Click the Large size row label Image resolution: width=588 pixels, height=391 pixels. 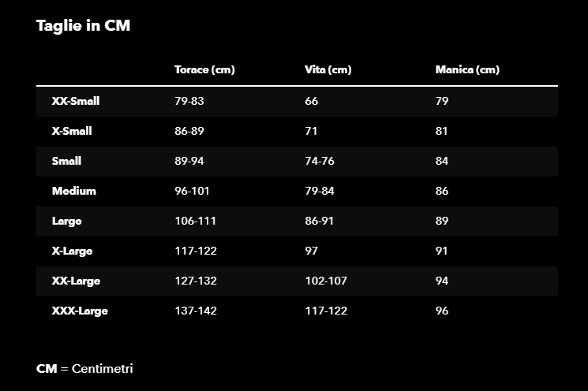click(67, 222)
